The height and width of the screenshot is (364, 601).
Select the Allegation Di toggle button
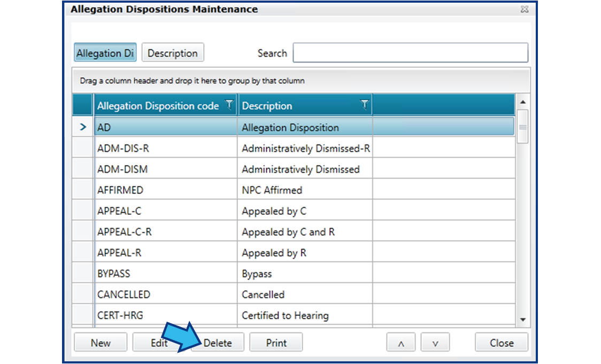click(x=105, y=52)
